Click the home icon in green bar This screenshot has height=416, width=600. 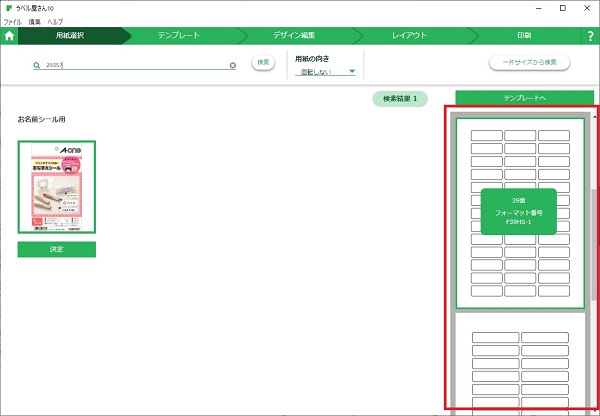pos(9,36)
